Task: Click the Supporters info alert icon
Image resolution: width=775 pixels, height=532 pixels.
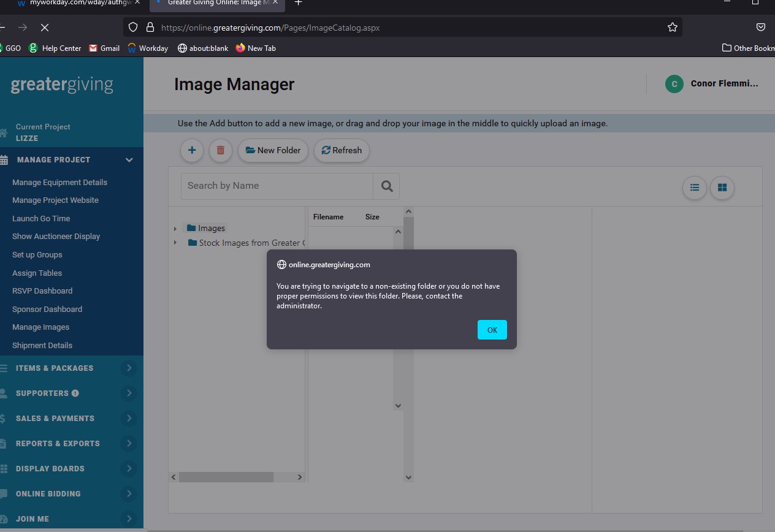Action: pos(75,393)
